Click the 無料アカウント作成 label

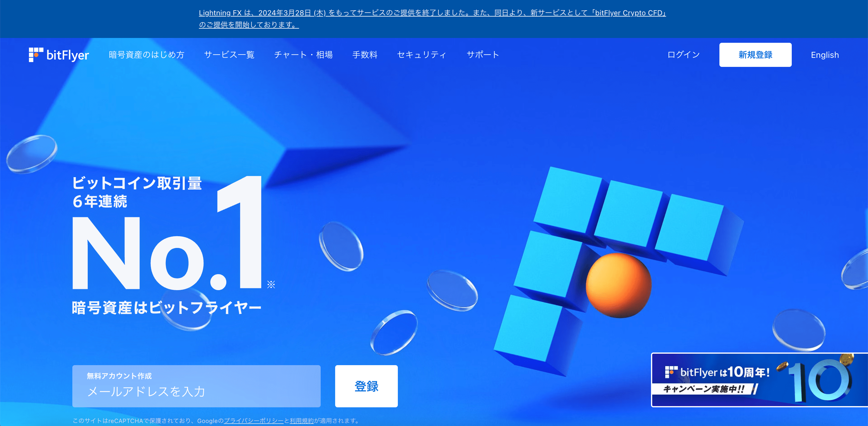[119, 376]
